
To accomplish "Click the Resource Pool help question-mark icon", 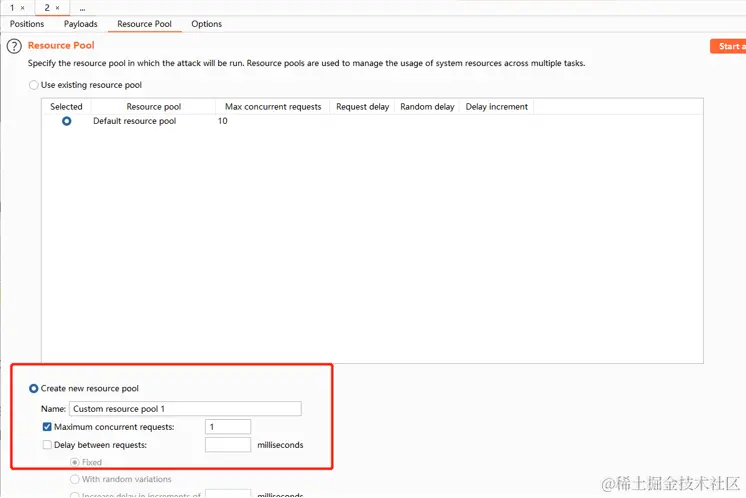I will (14, 46).
